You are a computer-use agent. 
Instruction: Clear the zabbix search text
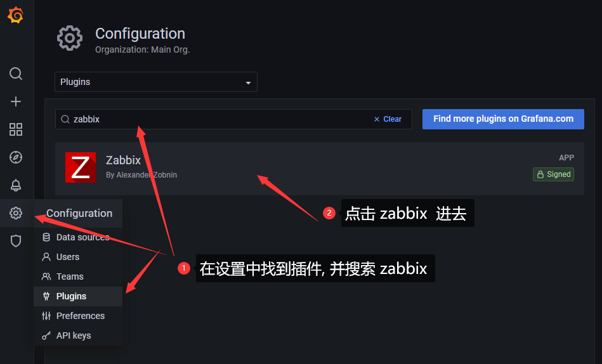388,119
